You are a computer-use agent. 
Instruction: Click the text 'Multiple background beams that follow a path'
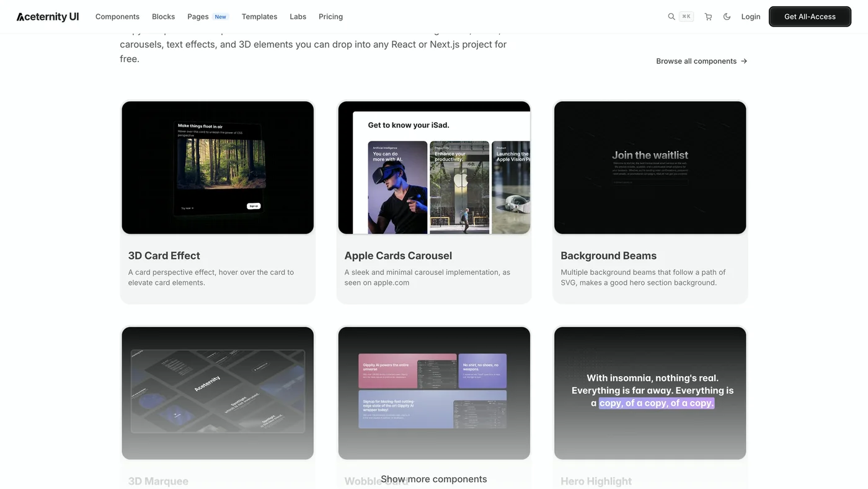639,272
